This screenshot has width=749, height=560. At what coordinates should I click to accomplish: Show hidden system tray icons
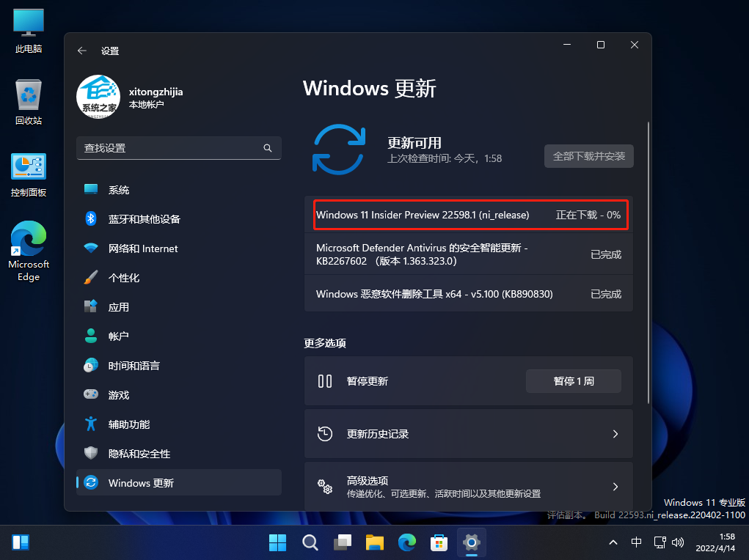click(x=613, y=542)
